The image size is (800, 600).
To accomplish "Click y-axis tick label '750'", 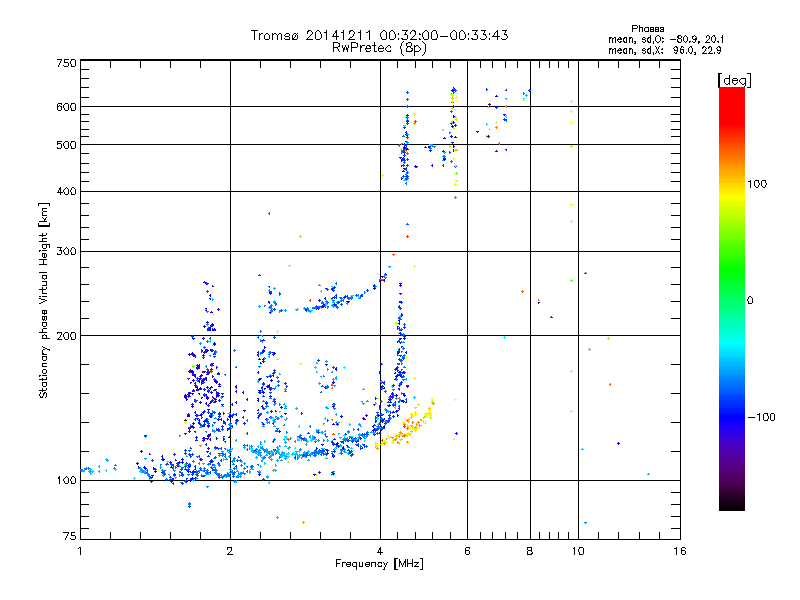I will point(67,63).
